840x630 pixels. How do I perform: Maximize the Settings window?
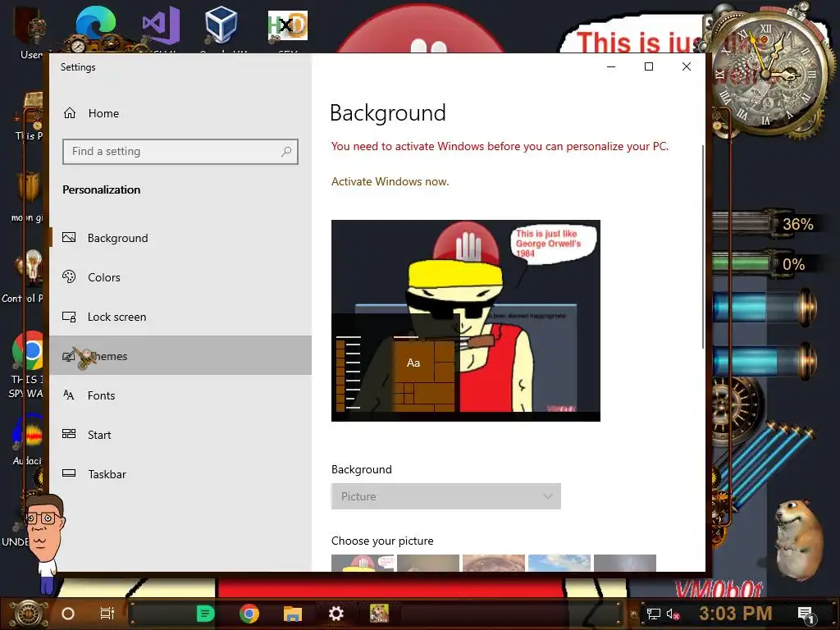[649, 66]
